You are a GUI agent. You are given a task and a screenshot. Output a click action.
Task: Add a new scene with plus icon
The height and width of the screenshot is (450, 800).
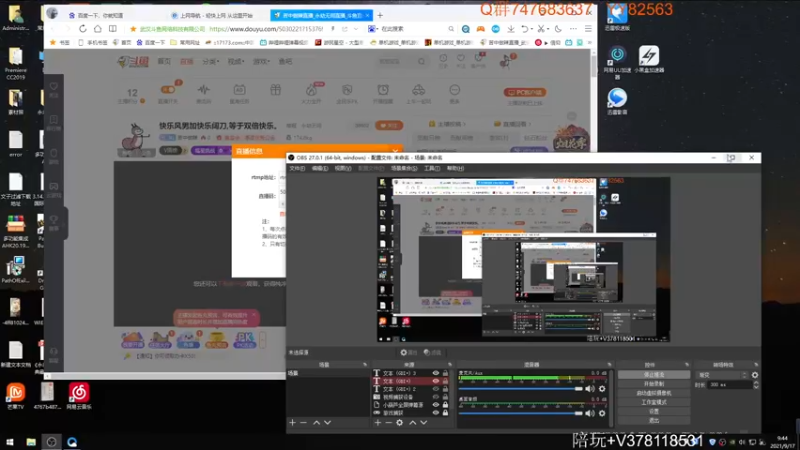(292, 422)
